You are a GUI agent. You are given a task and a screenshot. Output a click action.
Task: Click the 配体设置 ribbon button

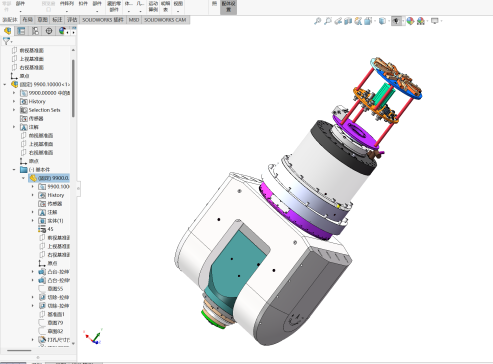pos(229,7)
